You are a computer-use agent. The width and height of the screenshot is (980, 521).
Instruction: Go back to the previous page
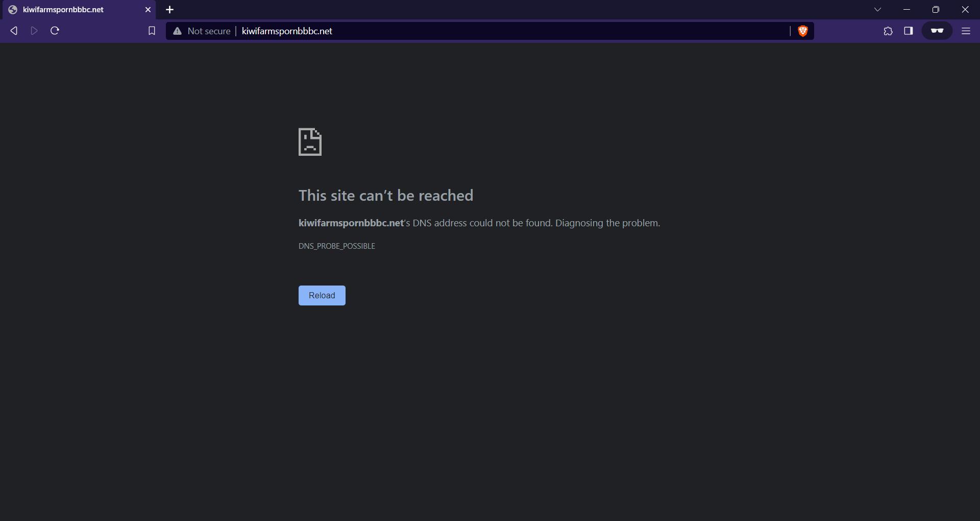click(x=14, y=31)
